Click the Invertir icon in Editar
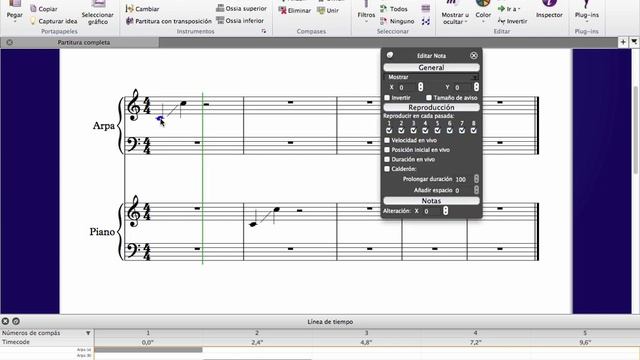 click(x=502, y=21)
